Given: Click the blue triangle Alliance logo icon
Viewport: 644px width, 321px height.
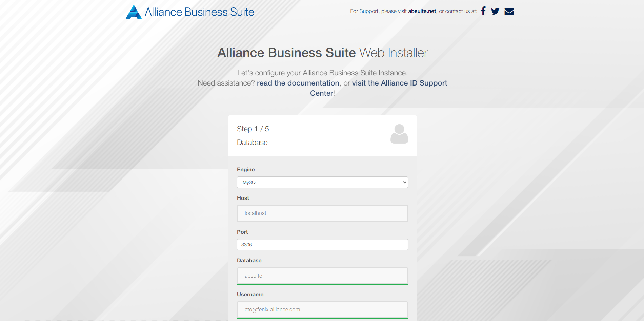Looking at the screenshot, I should tap(134, 12).
